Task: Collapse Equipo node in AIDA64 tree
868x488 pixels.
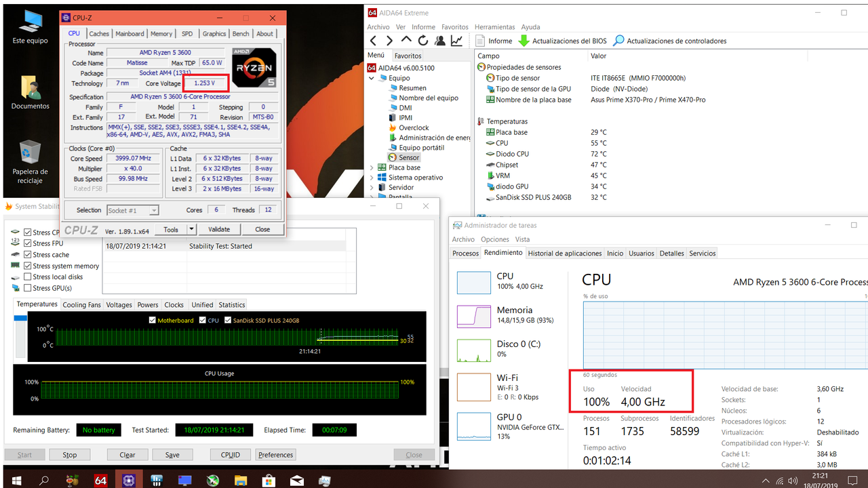Action: 372,78
